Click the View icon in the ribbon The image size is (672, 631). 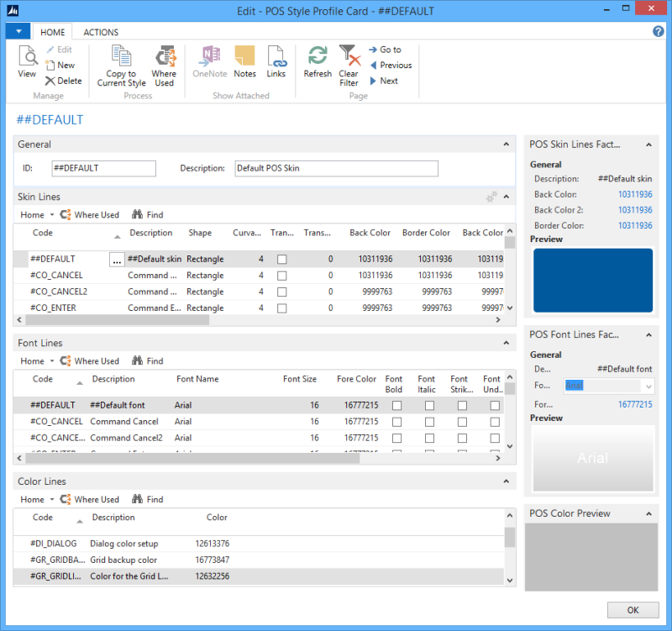27,57
